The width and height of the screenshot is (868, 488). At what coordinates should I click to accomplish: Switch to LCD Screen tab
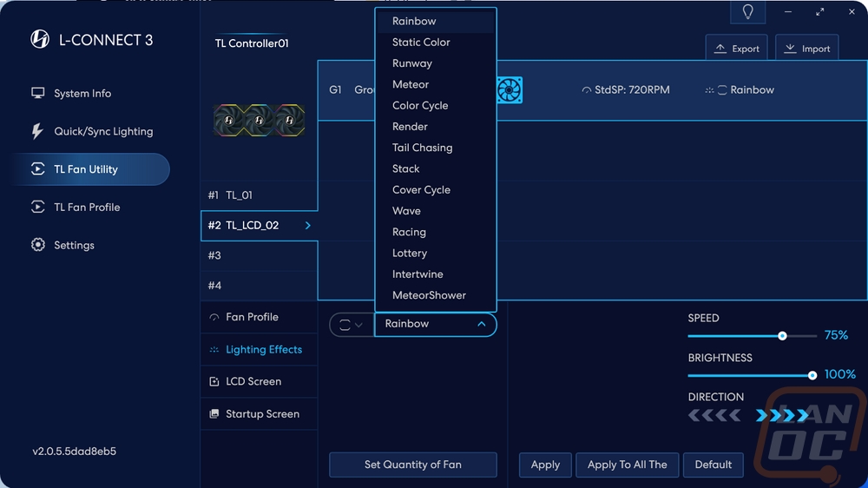pyautogui.click(x=259, y=382)
